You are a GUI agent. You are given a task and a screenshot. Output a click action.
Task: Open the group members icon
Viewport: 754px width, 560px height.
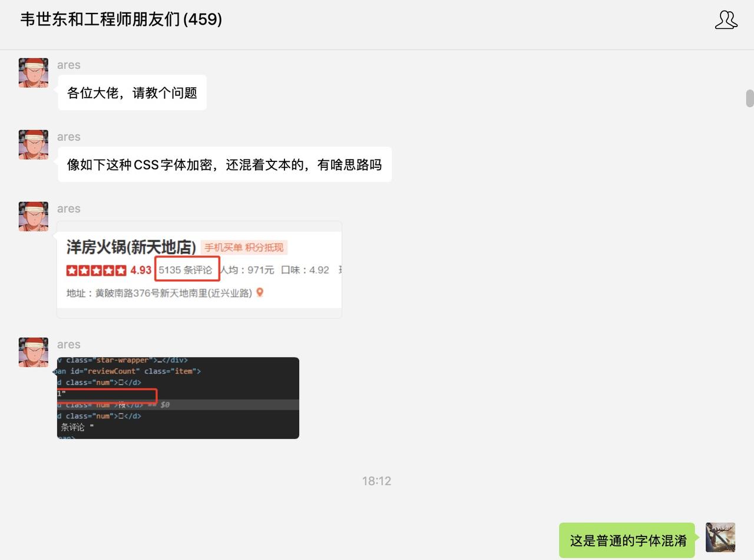[x=726, y=19]
